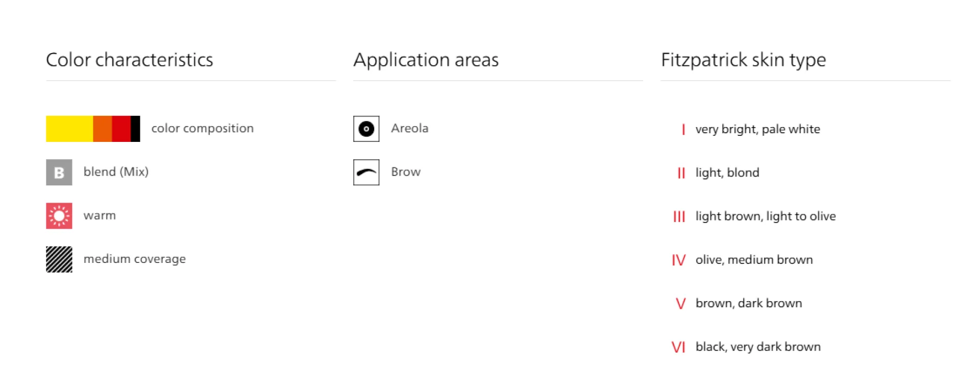Click the red Roman numeral VI
The width and height of the screenshot is (980, 390).
coord(678,347)
